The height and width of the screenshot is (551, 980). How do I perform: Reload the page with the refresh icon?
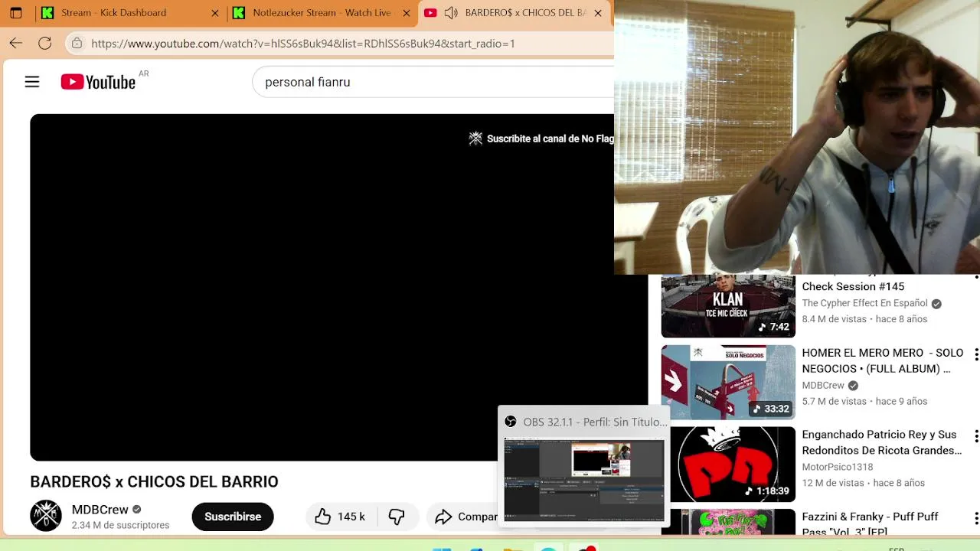(x=45, y=44)
